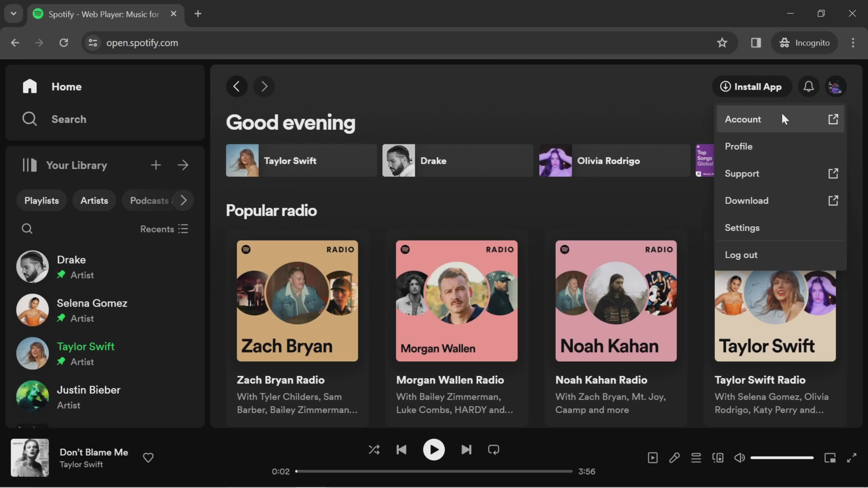Go forward with the right chevron
Image resolution: width=868 pixels, height=488 pixels.
click(264, 87)
